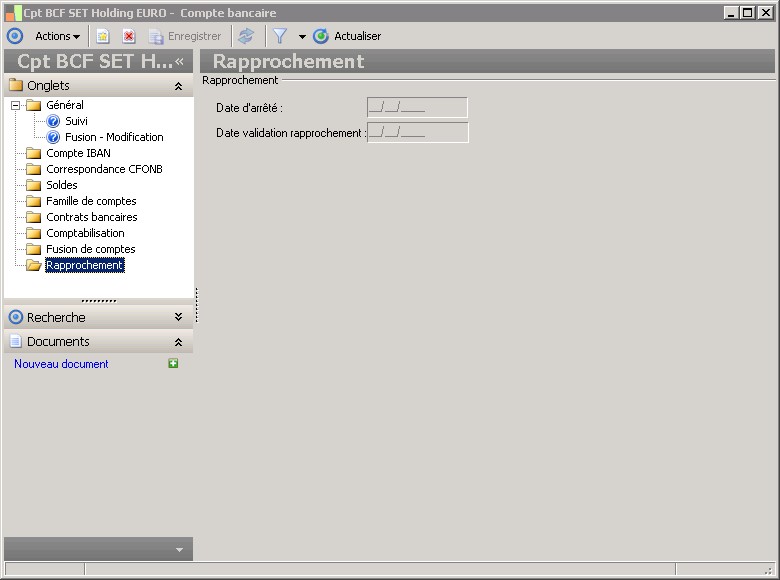
Task: Click the blue sync arrows icon
Action: pos(246,36)
